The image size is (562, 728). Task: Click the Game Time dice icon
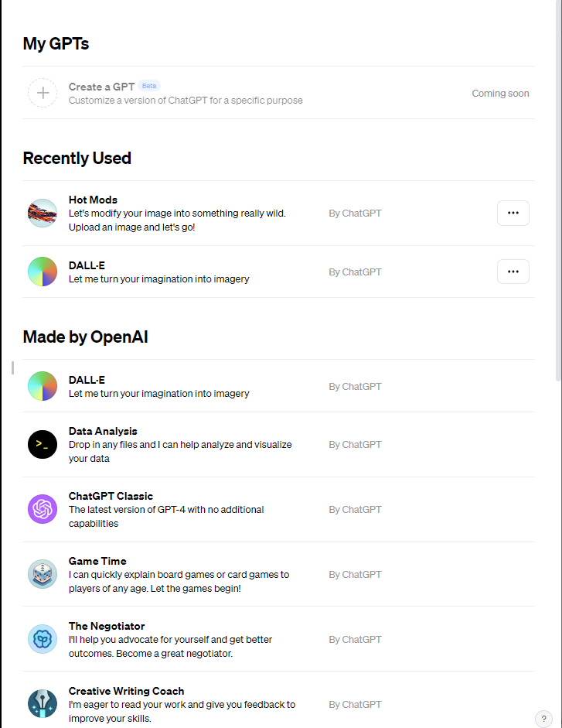click(43, 574)
